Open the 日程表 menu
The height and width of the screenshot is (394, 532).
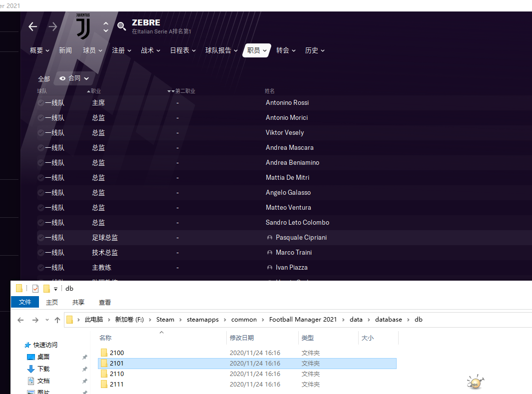[182, 50]
